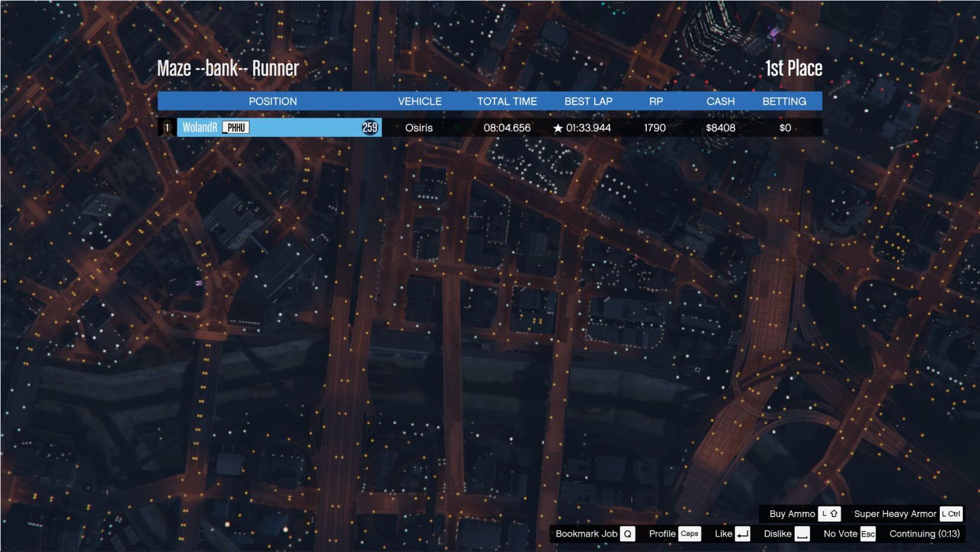The image size is (980, 552).
Task: Click the best lap time 01:33.944
Action: tap(588, 128)
